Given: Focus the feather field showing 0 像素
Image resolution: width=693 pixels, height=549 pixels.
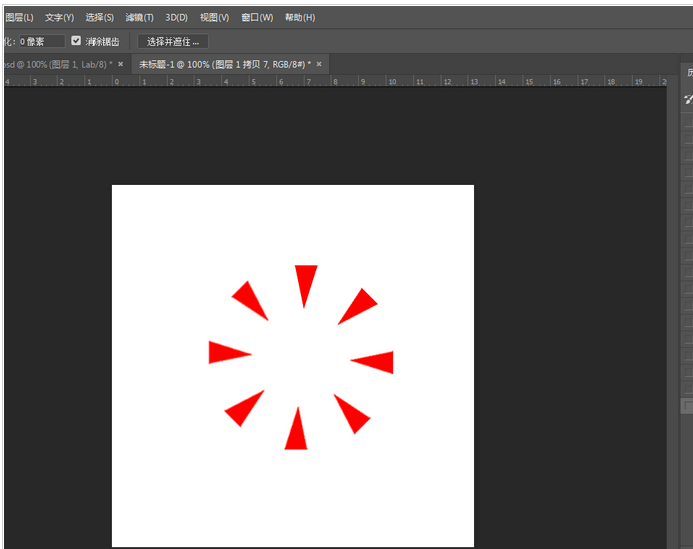Looking at the screenshot, I should tap(41, 41).
